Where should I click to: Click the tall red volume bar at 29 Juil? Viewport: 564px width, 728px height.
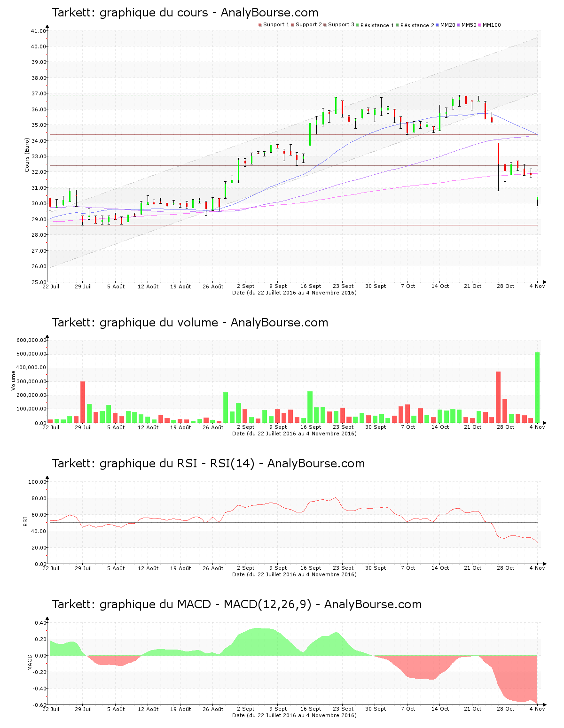[83, 402]
